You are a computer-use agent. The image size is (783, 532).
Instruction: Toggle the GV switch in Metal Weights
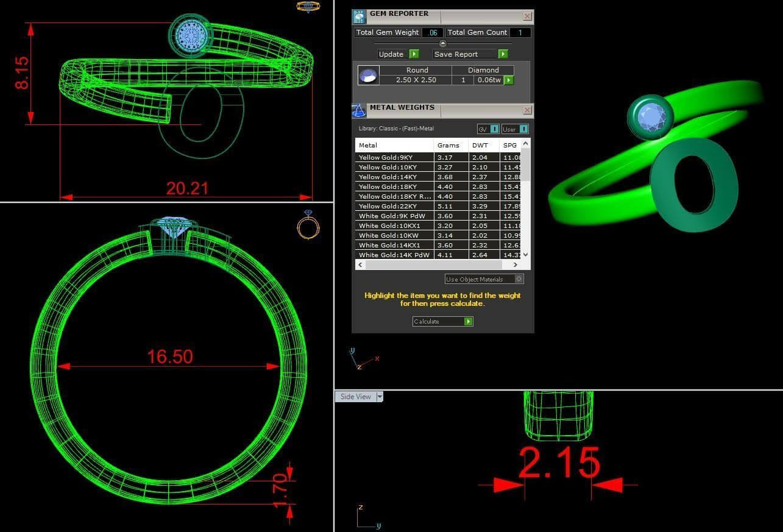click(488, 129)
